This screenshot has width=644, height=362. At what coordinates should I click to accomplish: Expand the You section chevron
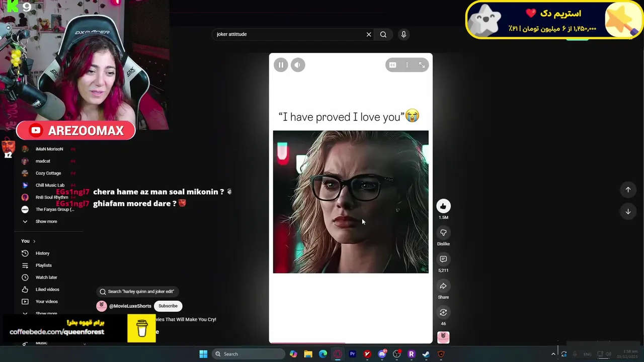[34, 241]
